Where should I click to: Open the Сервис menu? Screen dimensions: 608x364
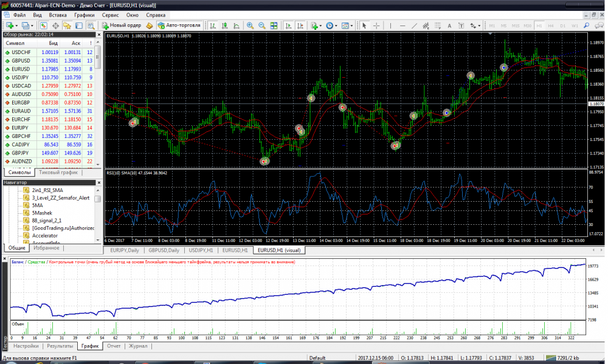click(x=111, y=14)
